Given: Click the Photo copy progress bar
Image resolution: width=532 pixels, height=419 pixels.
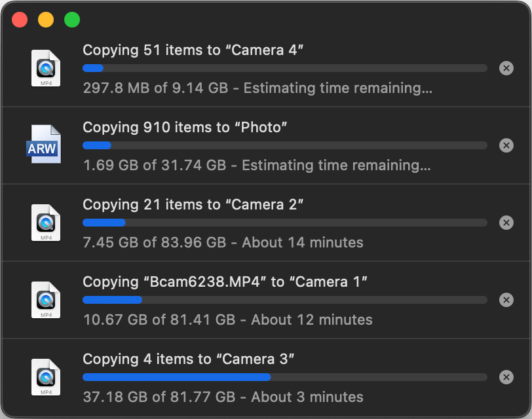Looking at the screenshot, I should coord(285,145).
